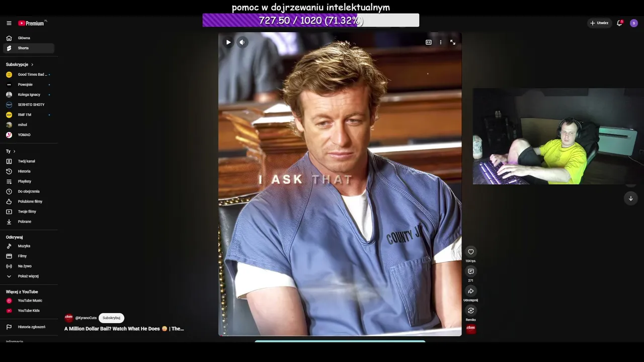Go to YouTube Premium home logo

point(32,23)
